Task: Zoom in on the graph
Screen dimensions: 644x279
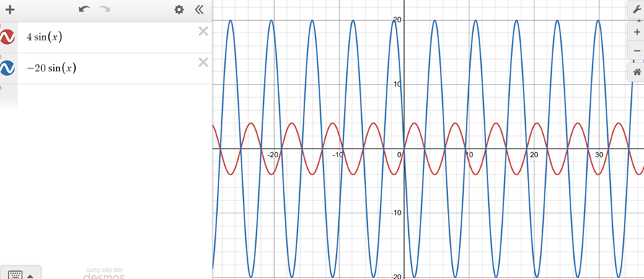Action: coord(637,32)
